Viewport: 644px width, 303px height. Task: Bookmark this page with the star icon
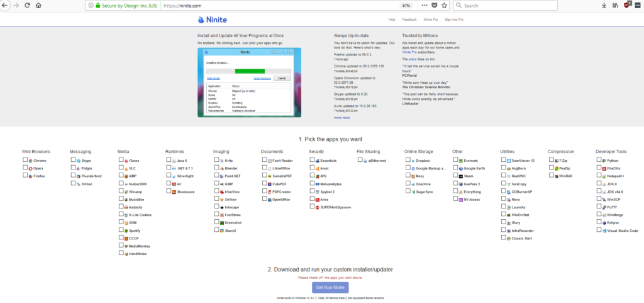coord(444,6)
